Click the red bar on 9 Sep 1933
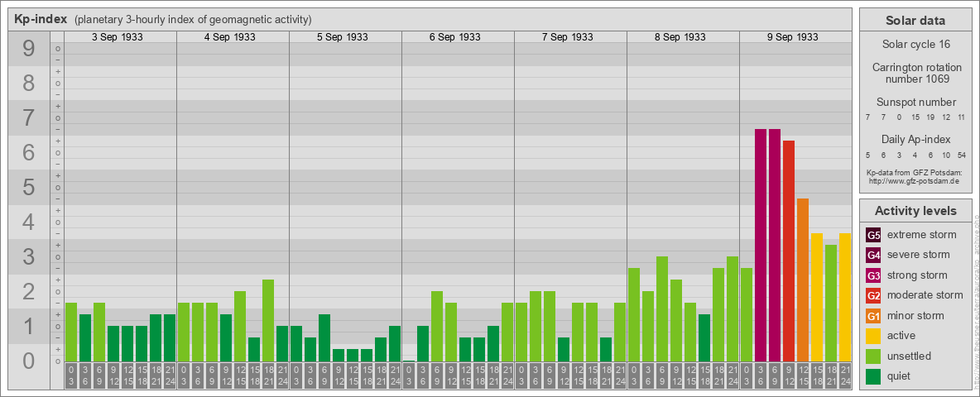Image resolution: width=980 pixels, height=397 pixels. point(789,251)
